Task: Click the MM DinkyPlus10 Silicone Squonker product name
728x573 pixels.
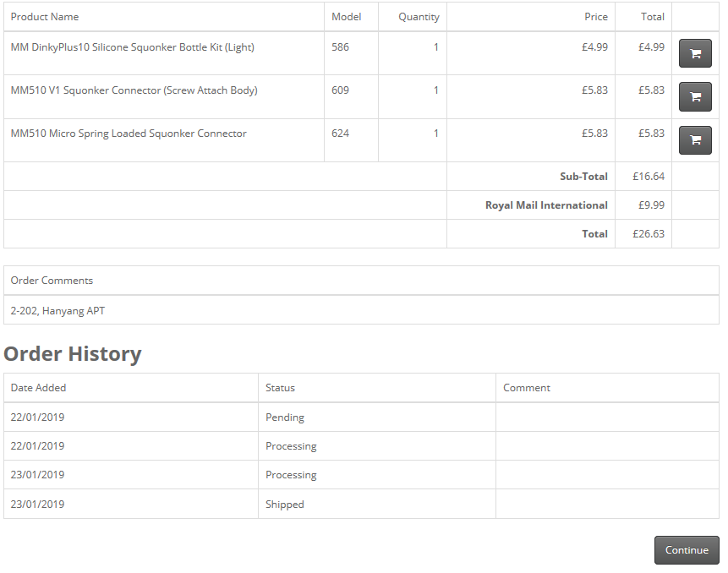Action: 133,47
